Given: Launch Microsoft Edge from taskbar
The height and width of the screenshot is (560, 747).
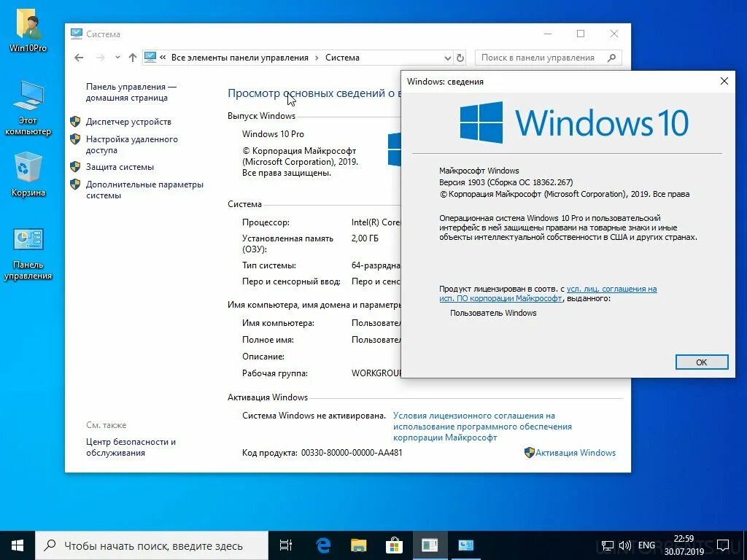Looking at the screenshot, I should coord(323,545).
